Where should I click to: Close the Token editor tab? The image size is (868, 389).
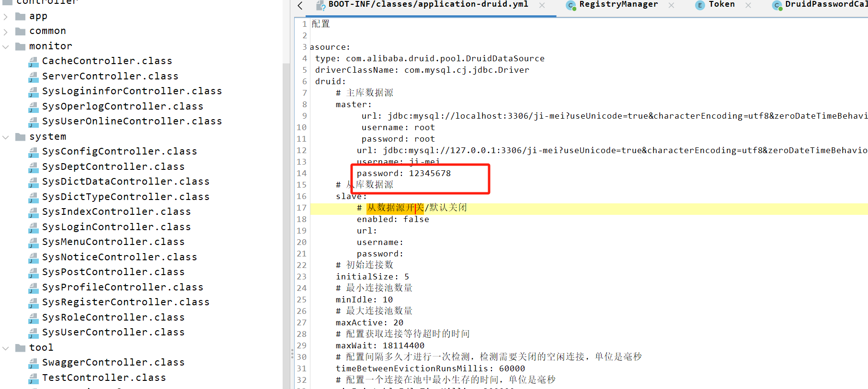point(748,5)
